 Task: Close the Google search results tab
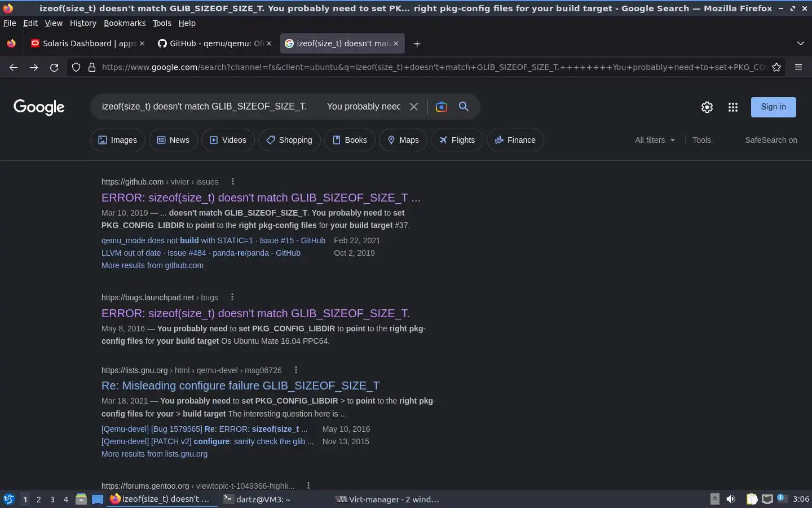click(396, 43)
